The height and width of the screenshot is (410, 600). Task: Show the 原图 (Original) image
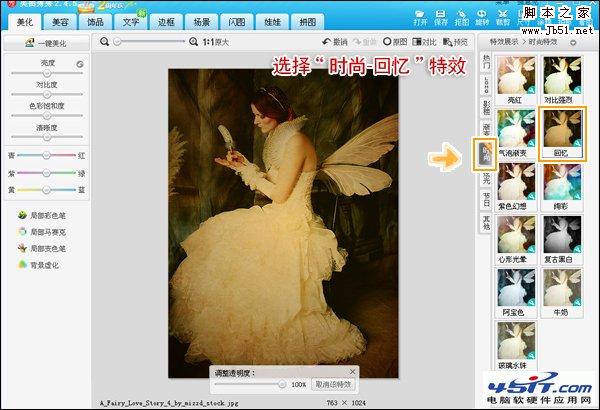395,42
